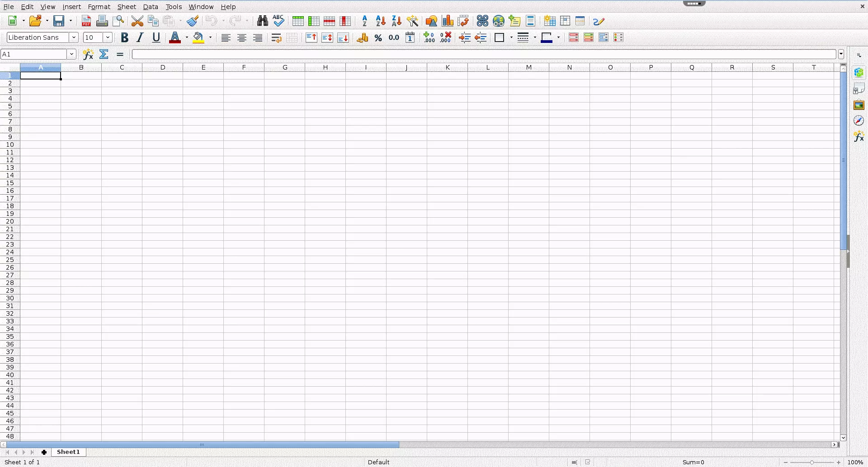Open the font name dropdown

74,37
